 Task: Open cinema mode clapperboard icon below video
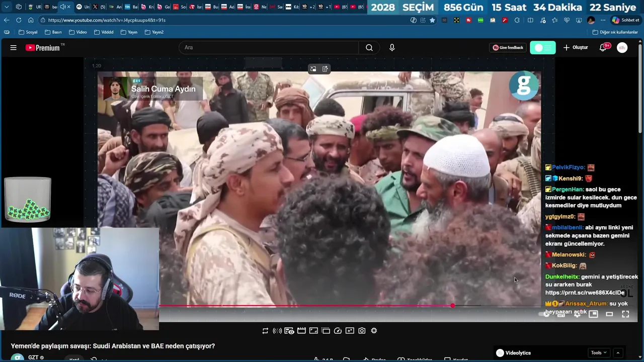tap(301, 330)
